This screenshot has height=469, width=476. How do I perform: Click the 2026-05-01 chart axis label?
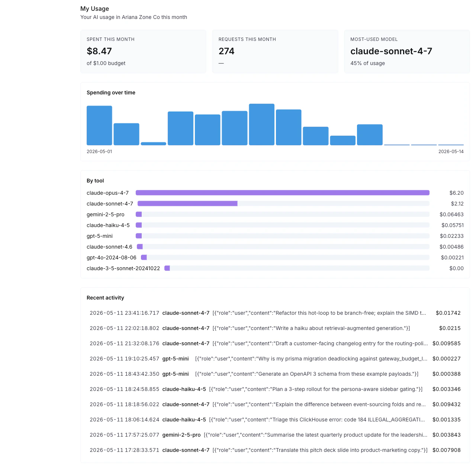(99, 152)
